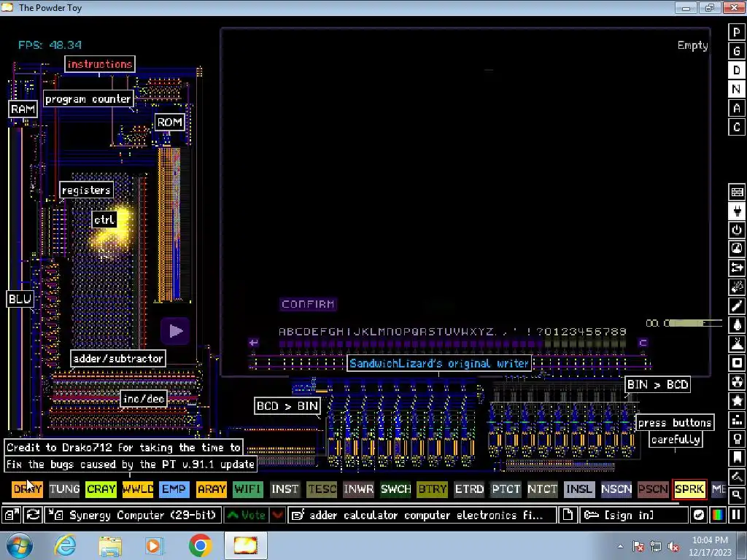Viewport: 747px width, 560px height.
Task: Select the CRAY element
Action: (x=101, y=489)
